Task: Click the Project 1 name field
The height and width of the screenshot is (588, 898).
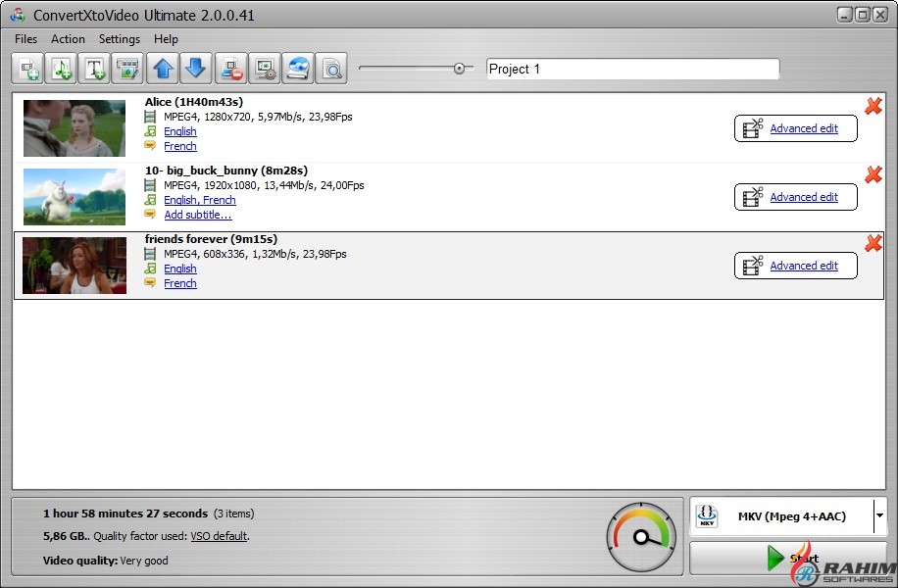Action: click(x=632, y=69)
